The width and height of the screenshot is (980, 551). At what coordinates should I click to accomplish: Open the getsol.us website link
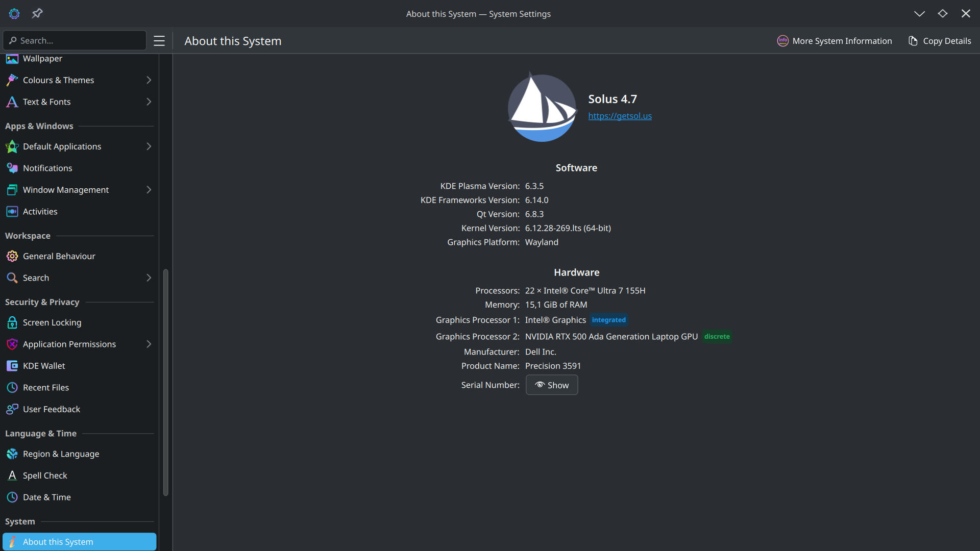(x=620, y=116)
